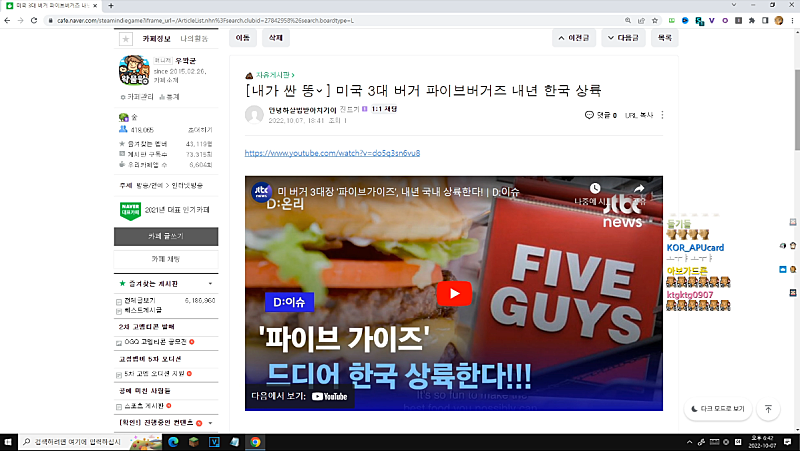Open the Extensions puzzle-piece icon
Screen dimensions: 800x451
(x=752, y=20)
